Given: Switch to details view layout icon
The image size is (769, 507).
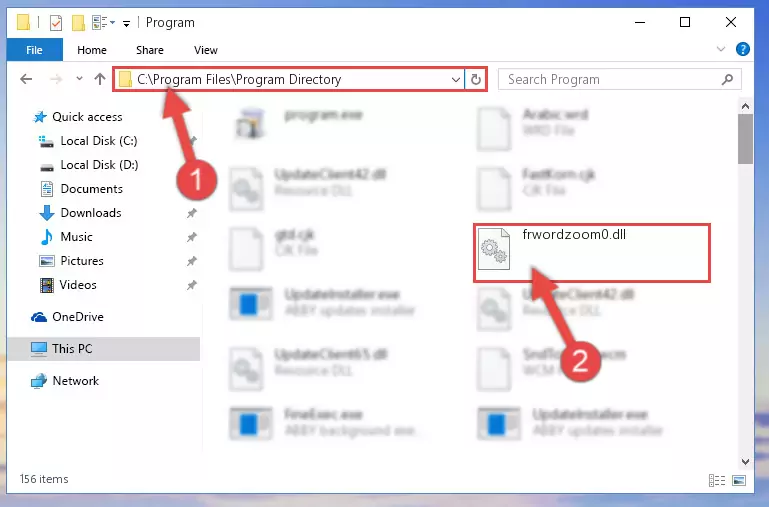Looking at the screenshot, I should 717,480.
